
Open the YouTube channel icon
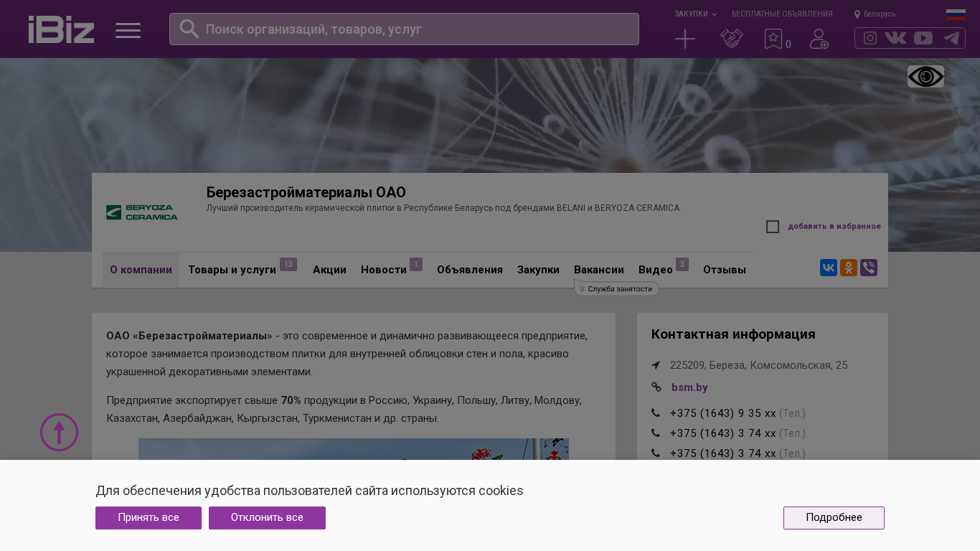point(923,38)
